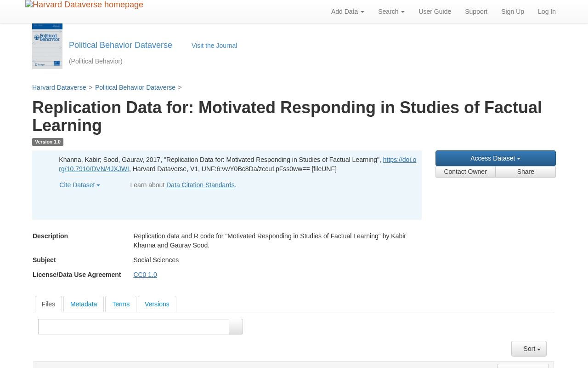Switch to the Files tab

click(x=48, y=304)
